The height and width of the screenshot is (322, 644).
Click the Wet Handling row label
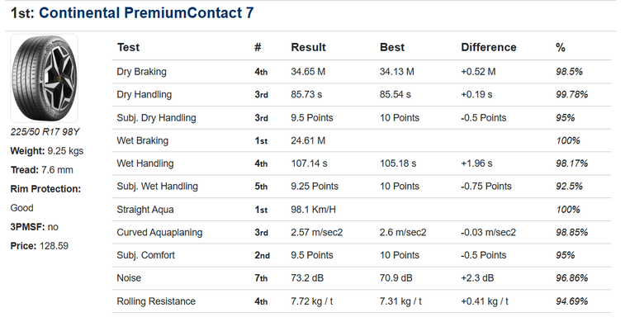point(145,163)
